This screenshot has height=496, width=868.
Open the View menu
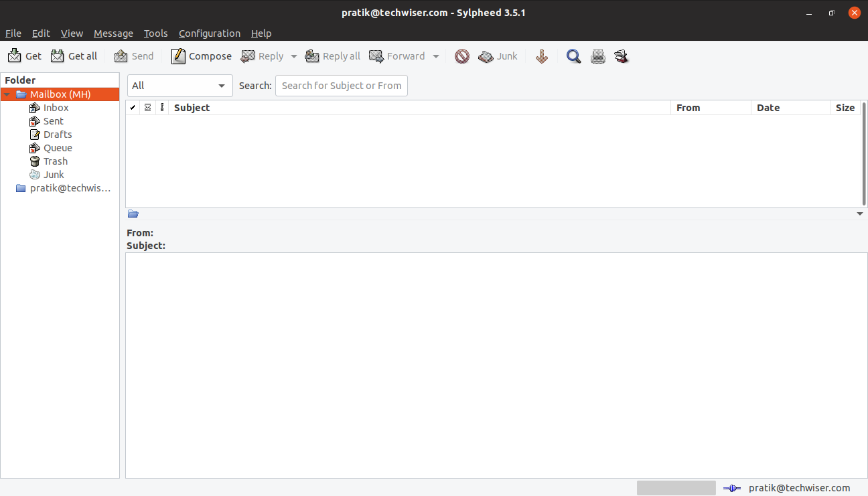pos(72,33)
